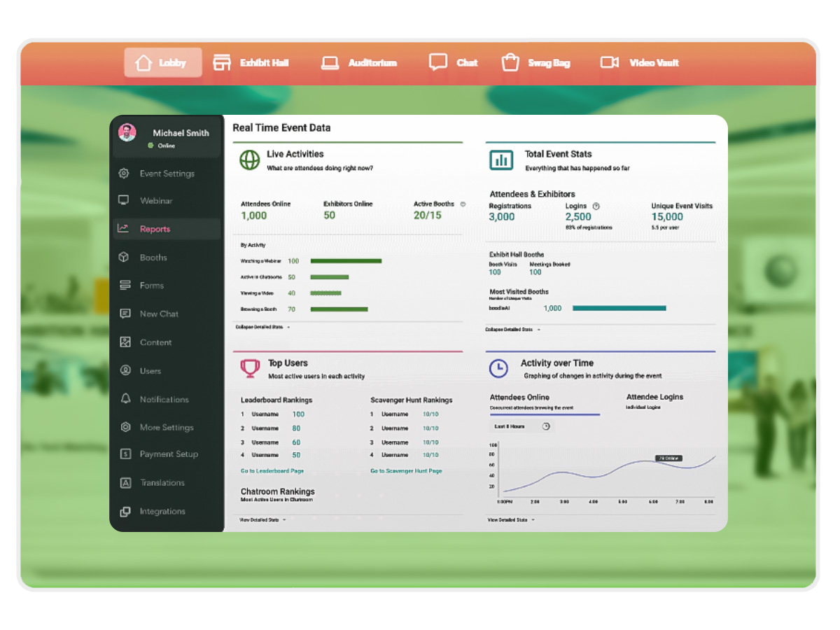Click Michael Smith's profile avatar
Image resolution: width=840 pixels, height=630 pixels.
(127, 133)
